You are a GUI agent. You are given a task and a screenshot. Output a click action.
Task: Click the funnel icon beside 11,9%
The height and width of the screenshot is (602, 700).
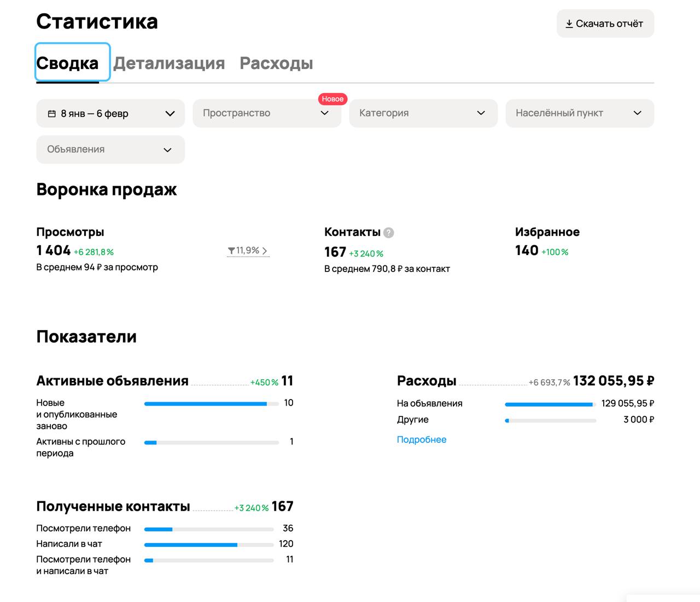(231, 251)
